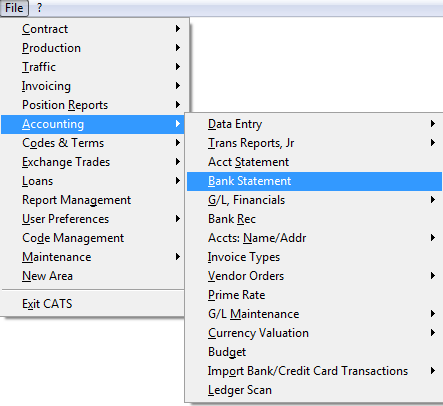This screenshot has width=443, height=406.
Task: Choose Report Management
Action: pyautogui.click(x=93, y=200)
